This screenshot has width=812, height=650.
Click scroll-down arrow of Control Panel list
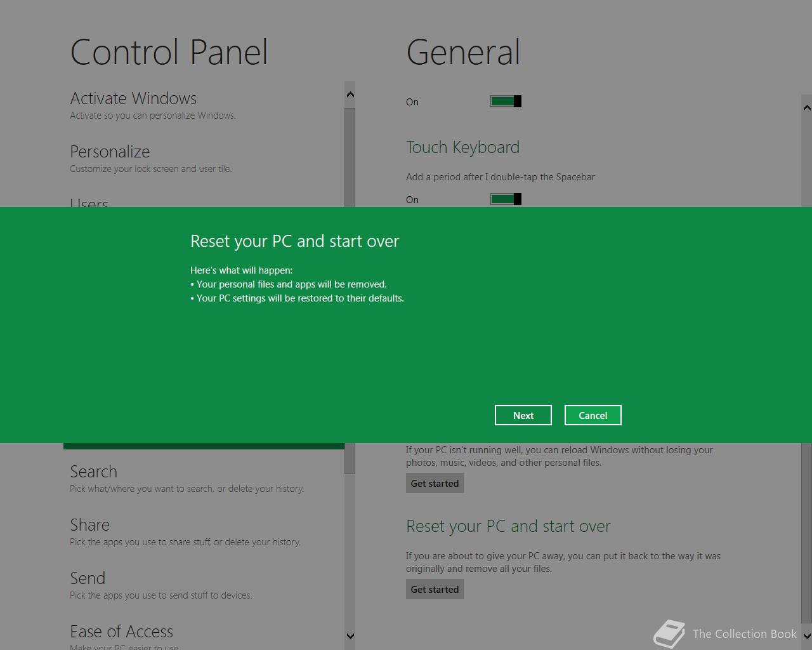350,636
